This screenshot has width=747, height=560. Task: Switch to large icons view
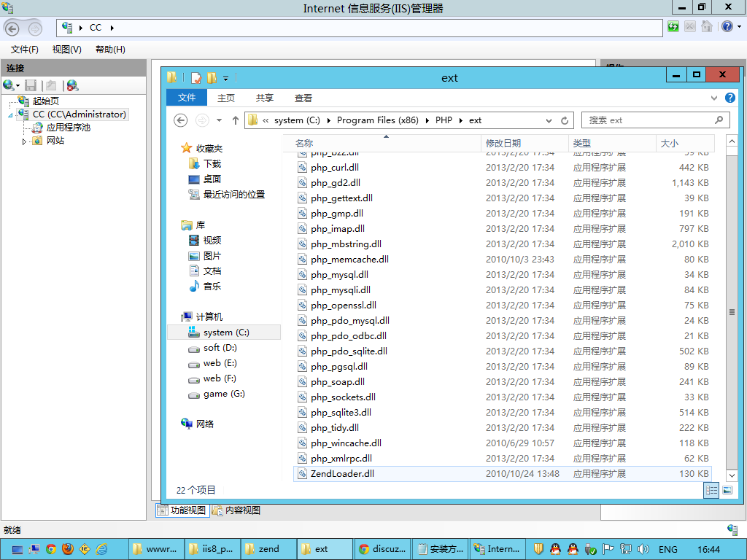(x=727, y=490)
